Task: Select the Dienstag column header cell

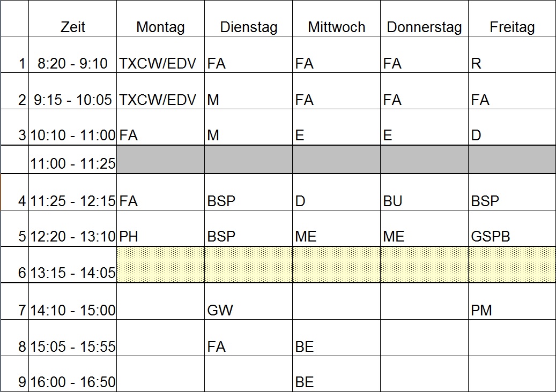Action: (x=249, y=18)
